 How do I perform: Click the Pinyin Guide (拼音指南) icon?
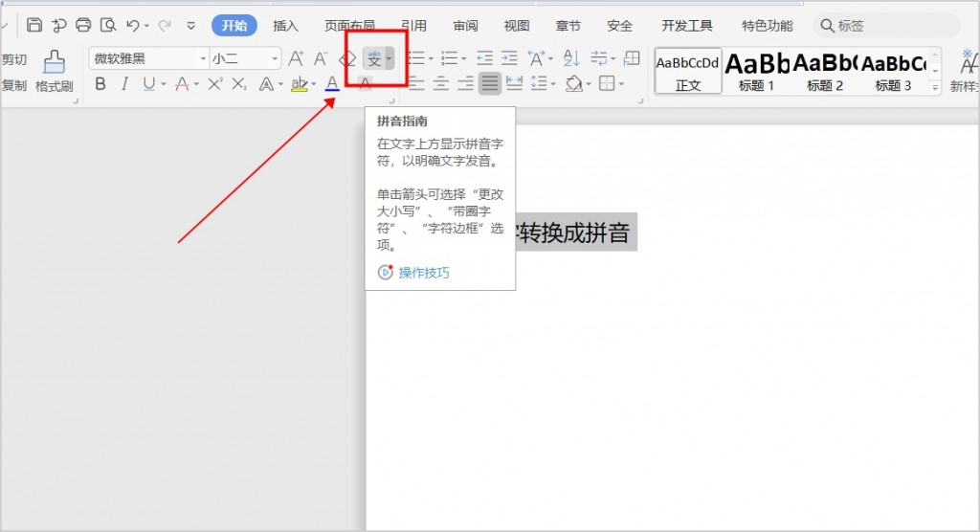coord(374,59)
